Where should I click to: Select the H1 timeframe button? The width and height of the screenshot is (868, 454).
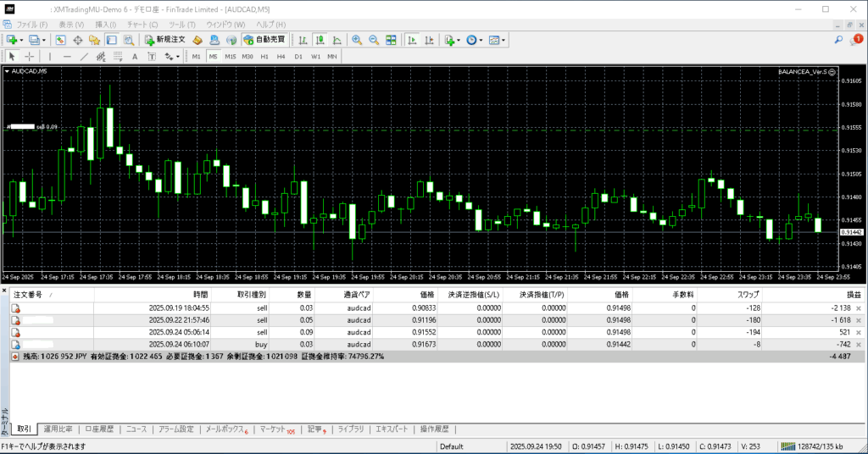(264, 57)
